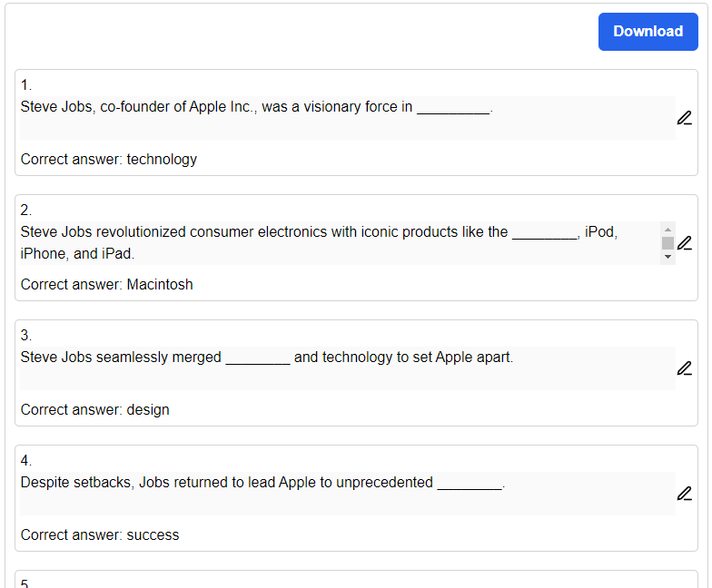This screenshot has height=588, width=712.
Task: Edit question 4 using its pencil icon
Action: point(685,494)
